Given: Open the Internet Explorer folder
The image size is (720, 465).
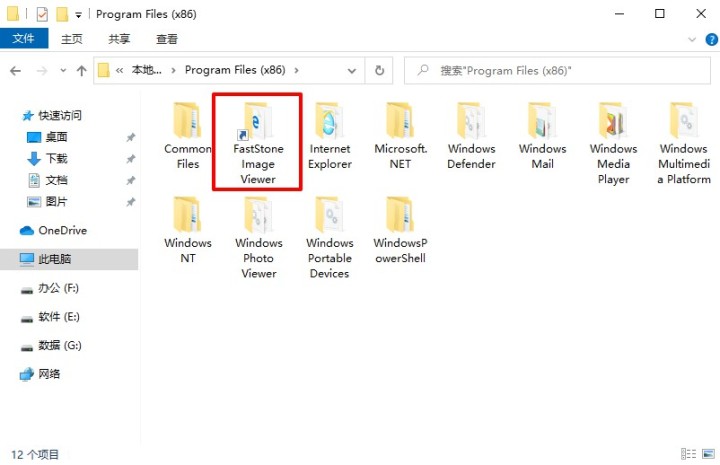Looking at the screenshot, I should 329,136.
